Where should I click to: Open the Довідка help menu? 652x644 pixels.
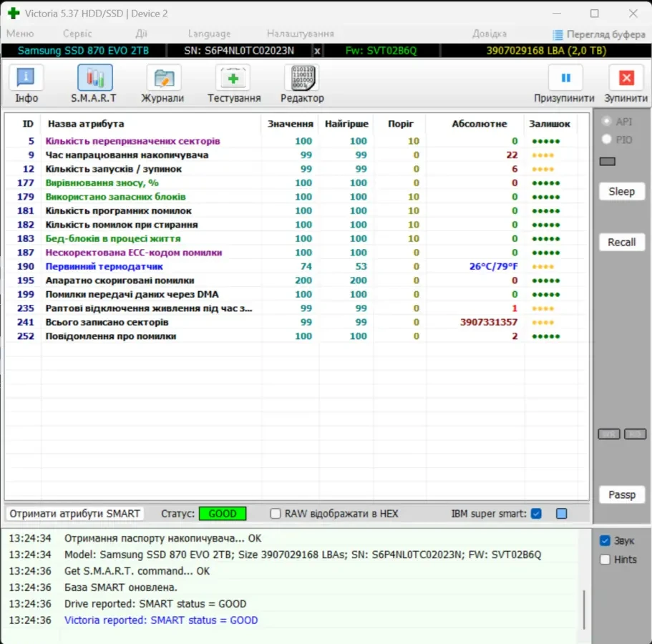(x=490, y=33)
